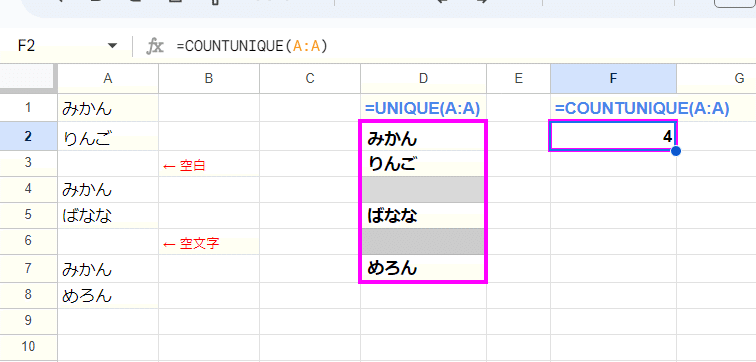Select row 6 header
The image size is (756, 362).
29,241
